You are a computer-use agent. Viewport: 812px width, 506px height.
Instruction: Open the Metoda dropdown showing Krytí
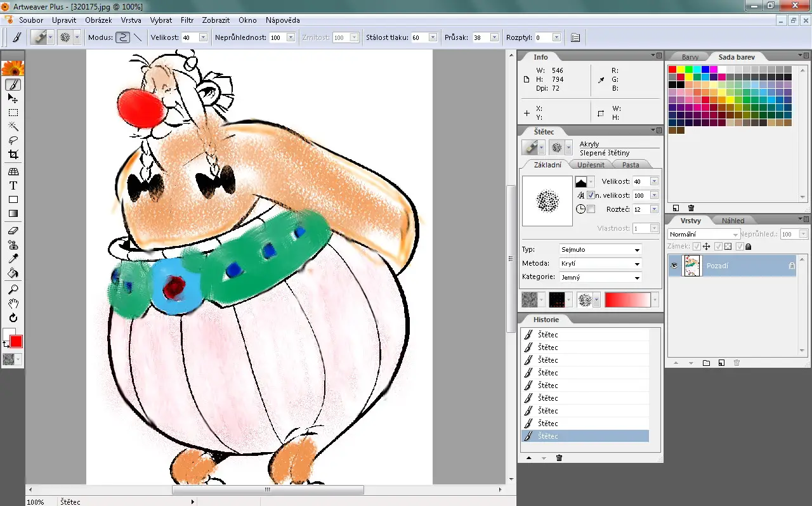click(x=600, y=263)
